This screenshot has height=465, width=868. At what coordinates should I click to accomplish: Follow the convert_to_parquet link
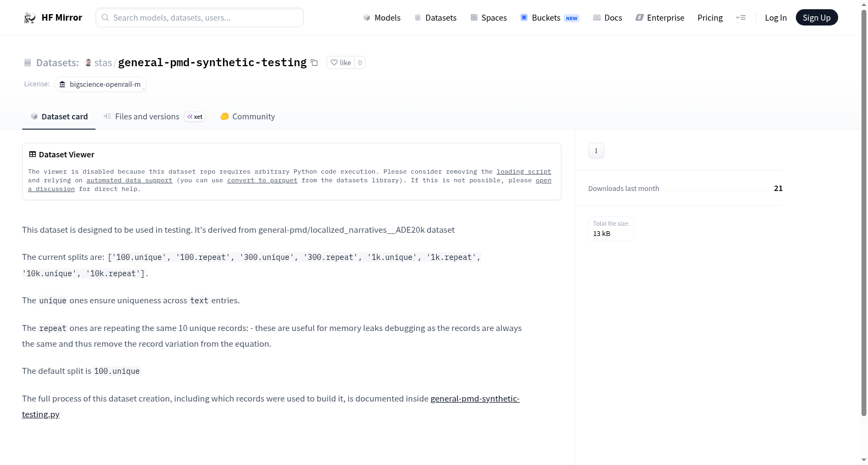click(262, 180)
